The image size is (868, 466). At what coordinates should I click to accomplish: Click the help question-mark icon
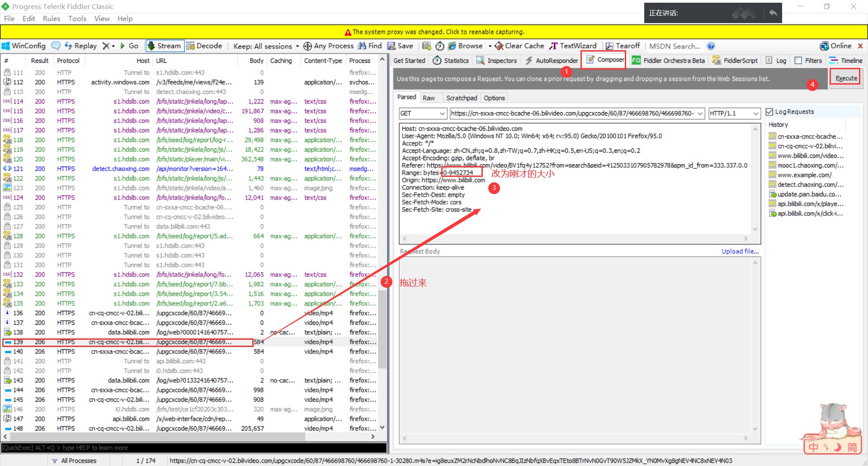(711, 46)
